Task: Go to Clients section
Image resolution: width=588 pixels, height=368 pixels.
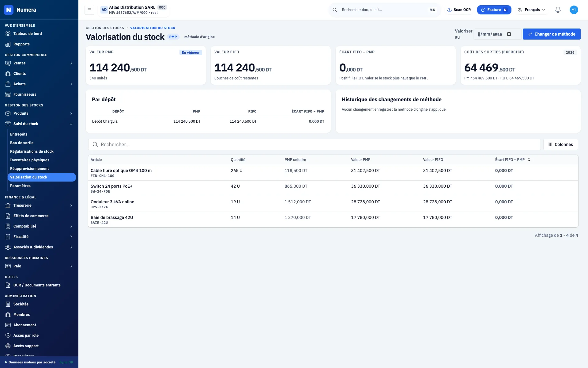Action: tap(39, 74)
